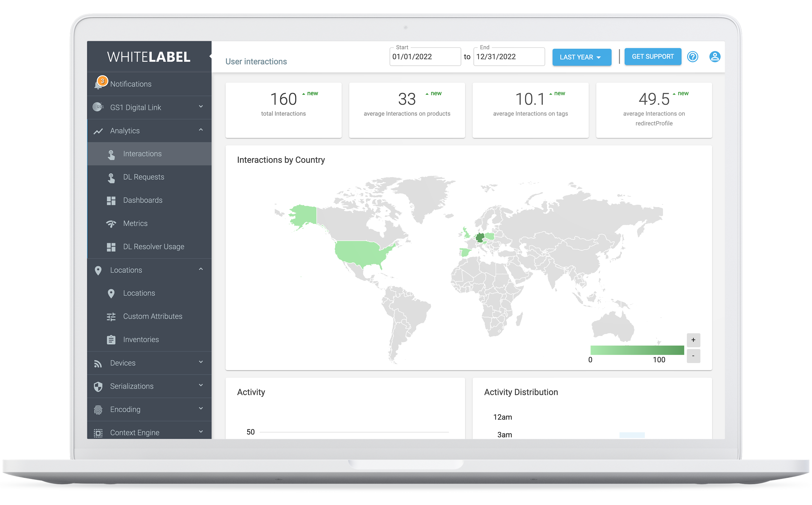812x505 pixels.
Task: Open the help question mark icon
Action: click(692, 57)
